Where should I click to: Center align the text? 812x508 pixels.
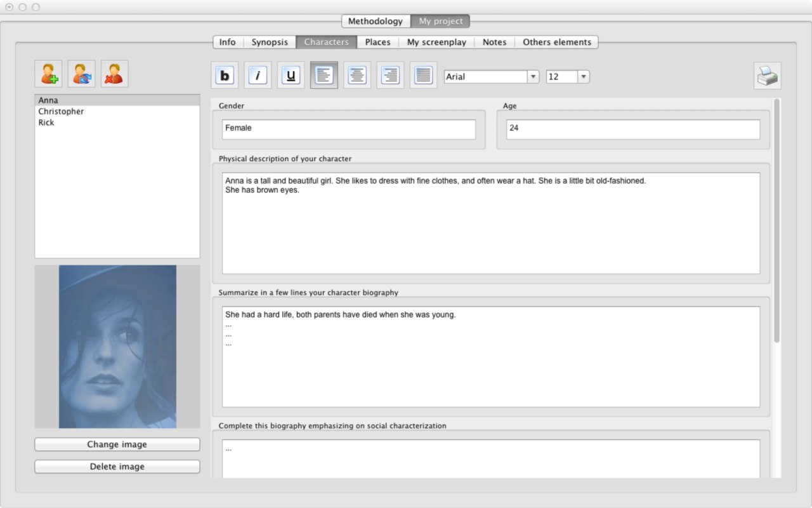point(357,76)
